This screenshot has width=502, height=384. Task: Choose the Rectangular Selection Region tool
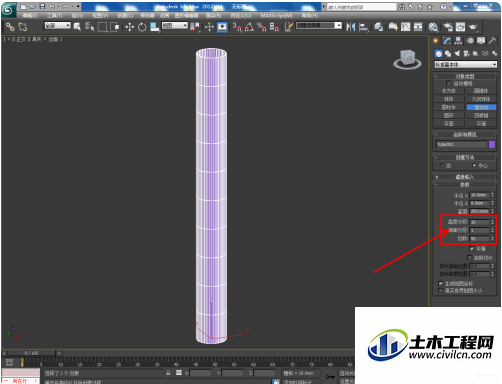[102, 27]
